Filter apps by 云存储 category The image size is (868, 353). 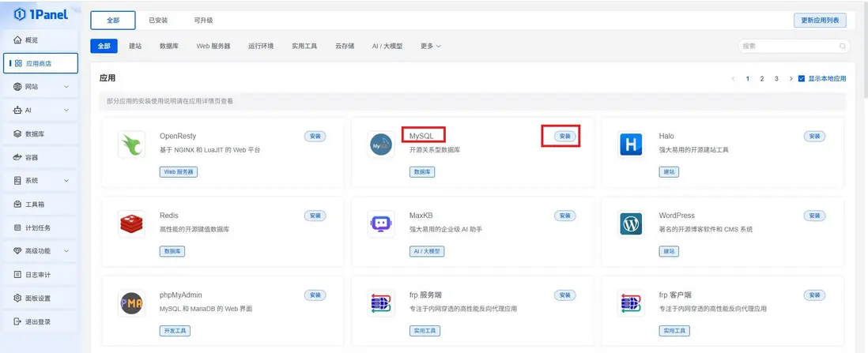(345, 46)
